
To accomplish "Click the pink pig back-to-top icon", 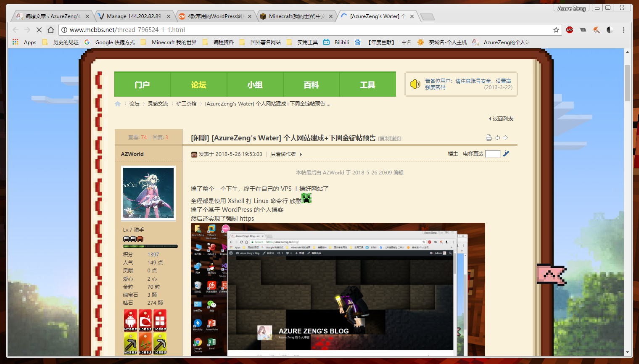I will point(552,275).
